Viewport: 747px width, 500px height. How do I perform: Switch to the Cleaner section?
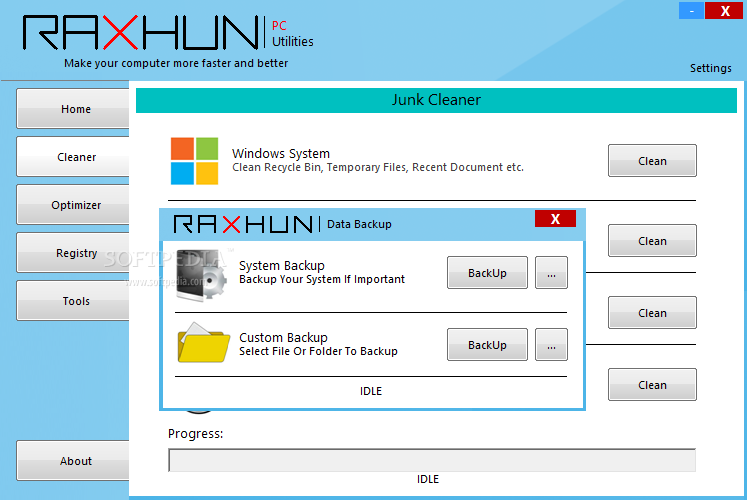pyautogui.click(x=73, y=157)
